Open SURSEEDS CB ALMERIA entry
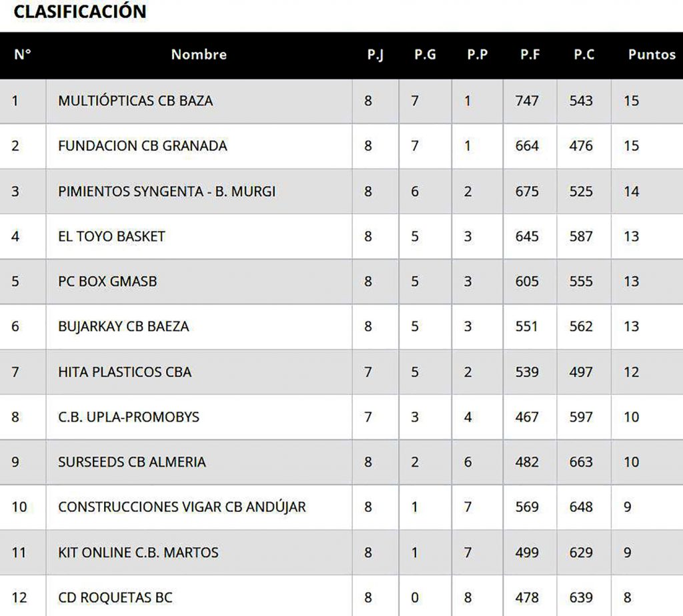683x616 pixels. pyautogui.click(x=132, y=462)
